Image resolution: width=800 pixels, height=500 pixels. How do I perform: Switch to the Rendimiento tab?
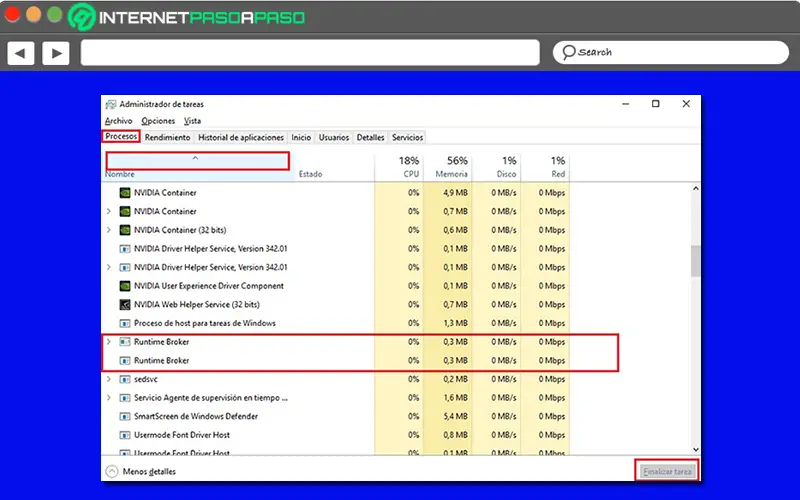pos(167,137)
